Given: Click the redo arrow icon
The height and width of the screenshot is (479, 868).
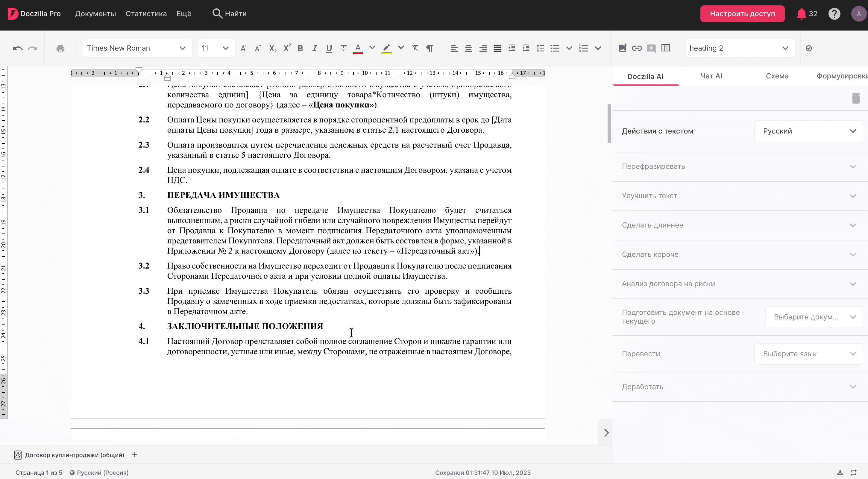Looking at the screenshot, I should [x=32, y=48].
